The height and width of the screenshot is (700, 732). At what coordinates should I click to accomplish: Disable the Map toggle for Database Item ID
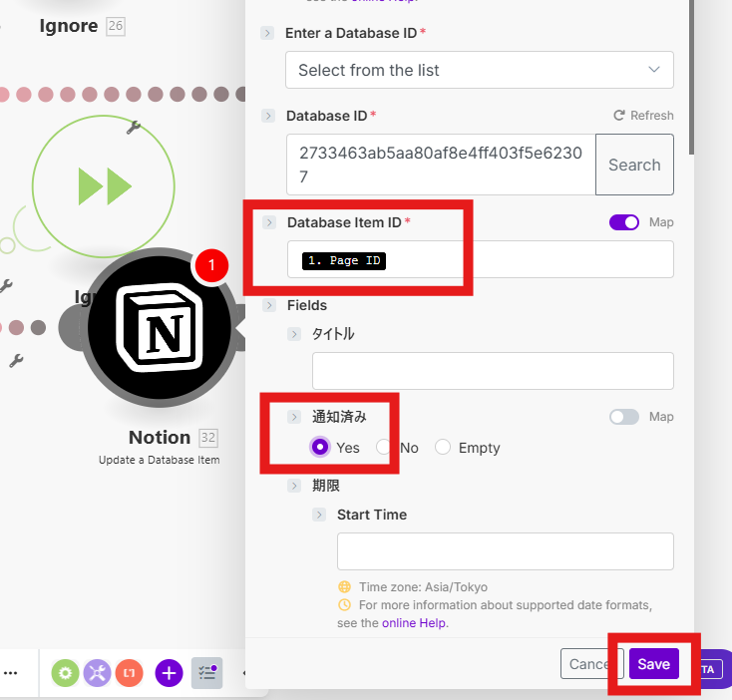624,222
